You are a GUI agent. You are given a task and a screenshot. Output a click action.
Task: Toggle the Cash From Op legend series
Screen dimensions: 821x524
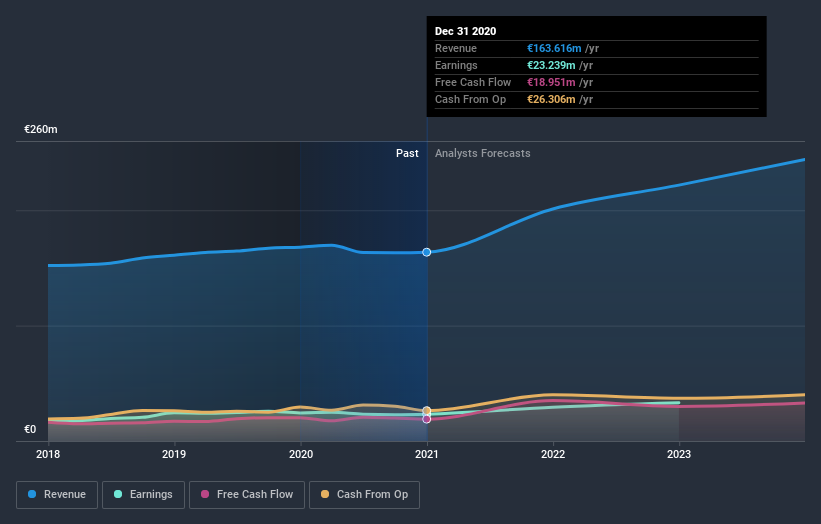[x=364, y=495]
